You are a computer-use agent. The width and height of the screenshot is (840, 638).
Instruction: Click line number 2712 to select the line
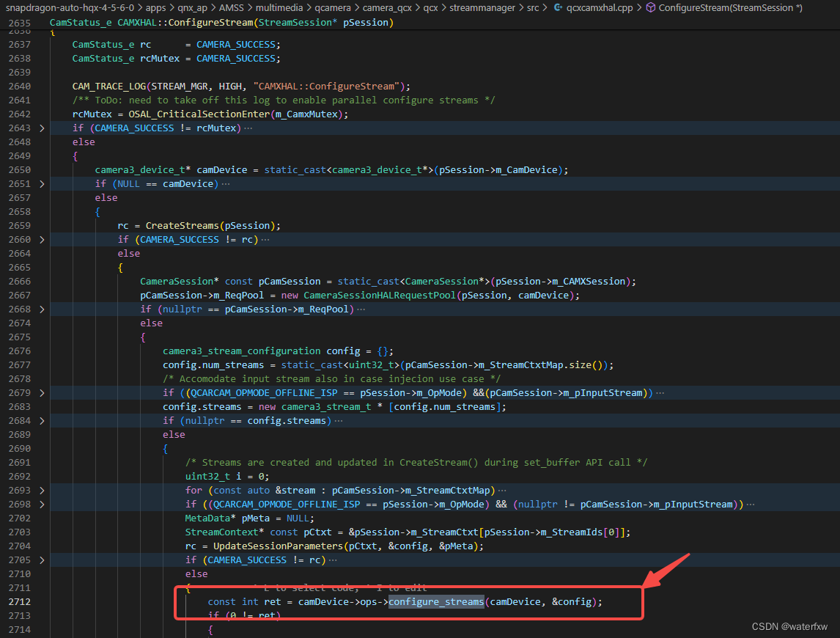20,601
